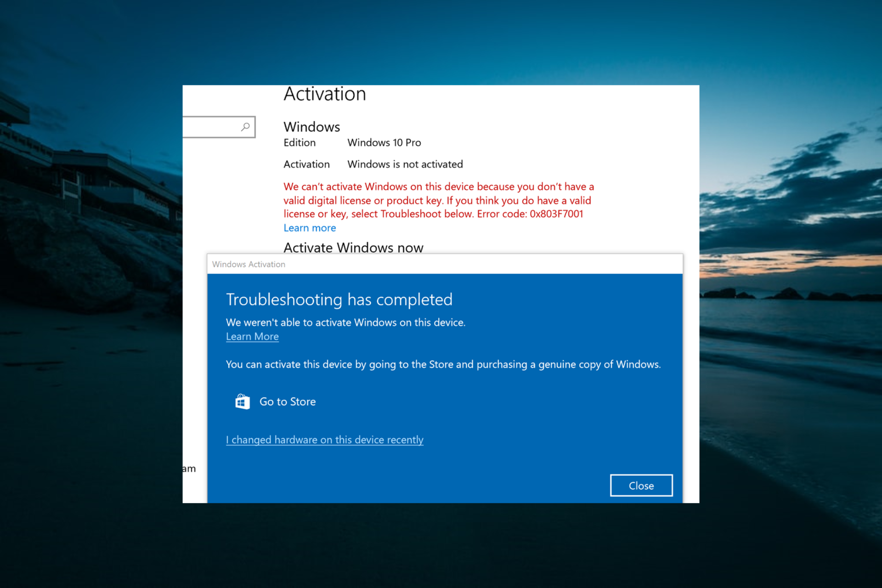Viewport: 882px width, 588px height.
Task: Click the search magnifier icon in Settings
Action: coord(245,127)
